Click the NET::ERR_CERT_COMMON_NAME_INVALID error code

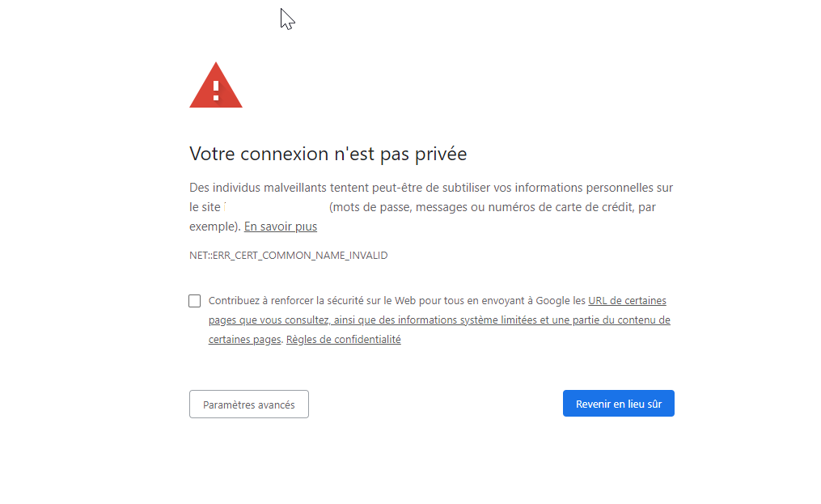[289, 256]
